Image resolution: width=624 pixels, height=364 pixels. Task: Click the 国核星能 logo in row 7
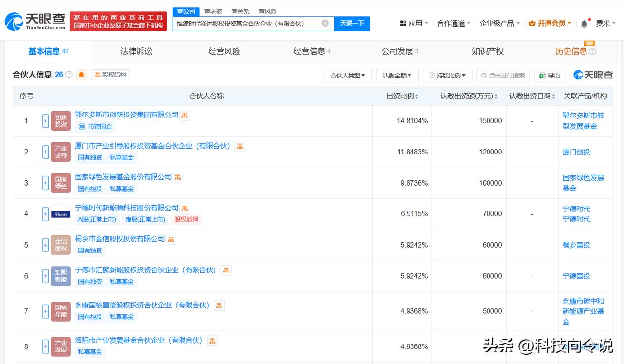[x=61, y=311]
